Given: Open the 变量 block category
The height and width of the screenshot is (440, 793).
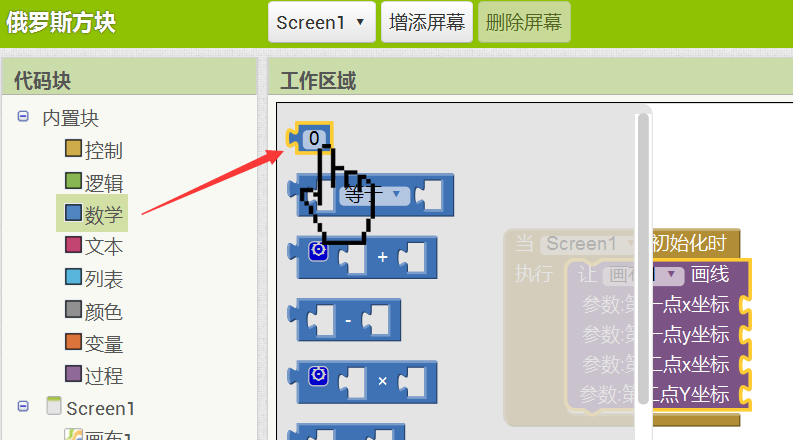Looking at the screenshot, I should pyautogui.click(x=94, y=343).
